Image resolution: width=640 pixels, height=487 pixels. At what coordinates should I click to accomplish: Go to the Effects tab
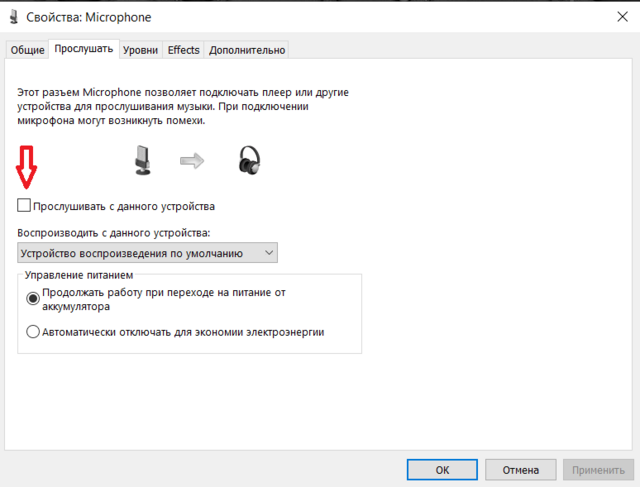(x=184, y=50)
